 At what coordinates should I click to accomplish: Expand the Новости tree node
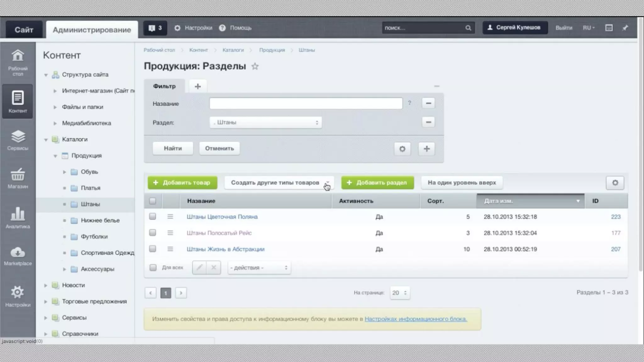click(x=46, y=285)
